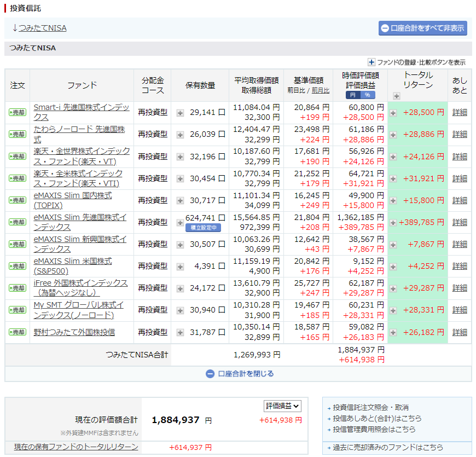Click total valuation 1,884,937 円 in NISA合計 row
476x457 pixels.
361,350
